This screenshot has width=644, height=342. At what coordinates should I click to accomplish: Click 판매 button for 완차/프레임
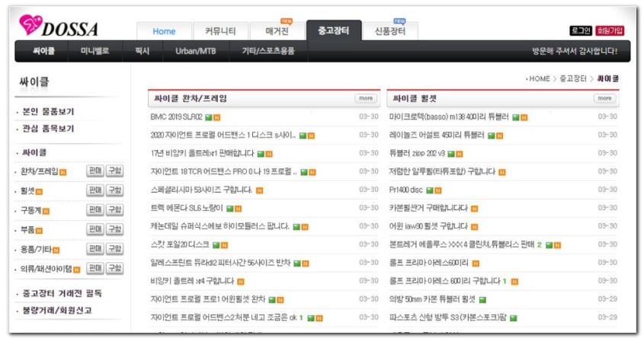pos(95,171)
